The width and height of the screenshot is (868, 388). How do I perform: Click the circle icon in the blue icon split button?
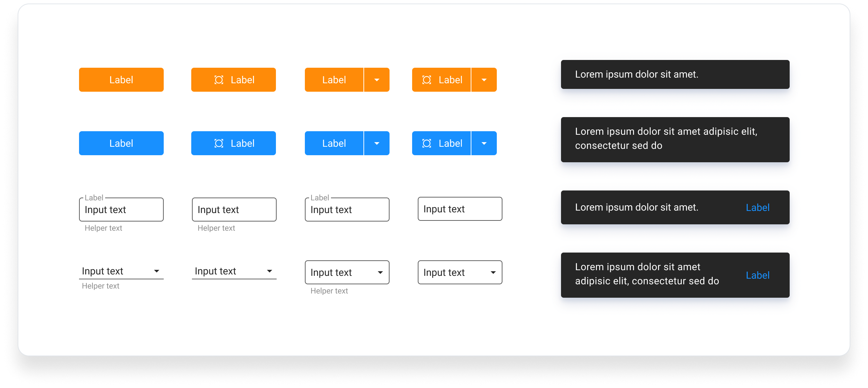click(427, 144)
